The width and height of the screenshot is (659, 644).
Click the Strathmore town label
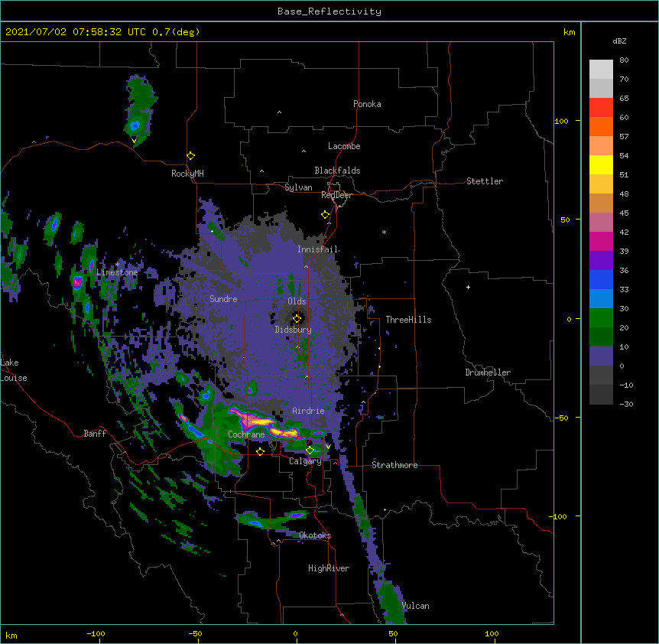394,465
